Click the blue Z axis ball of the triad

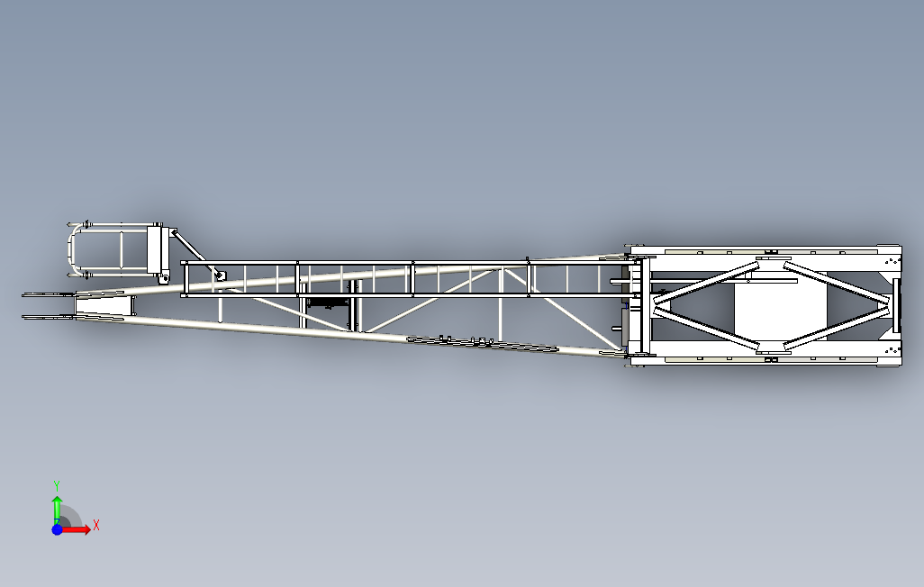57,530
